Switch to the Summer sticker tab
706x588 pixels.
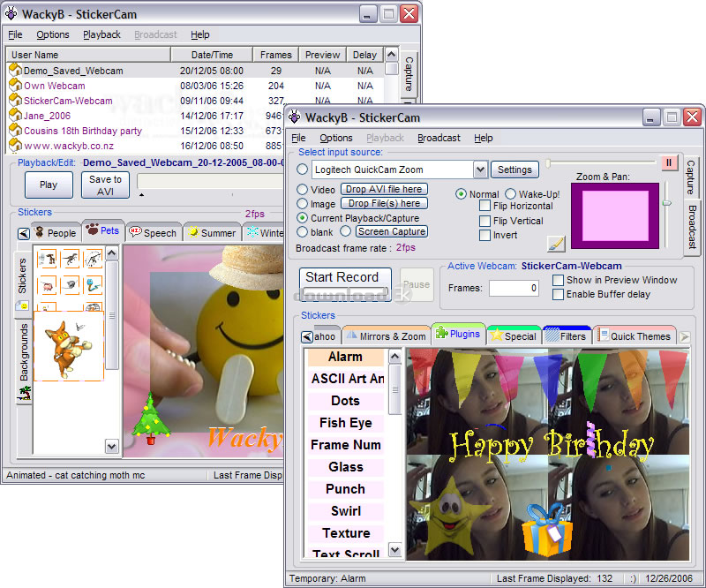(x=213, y=232)
